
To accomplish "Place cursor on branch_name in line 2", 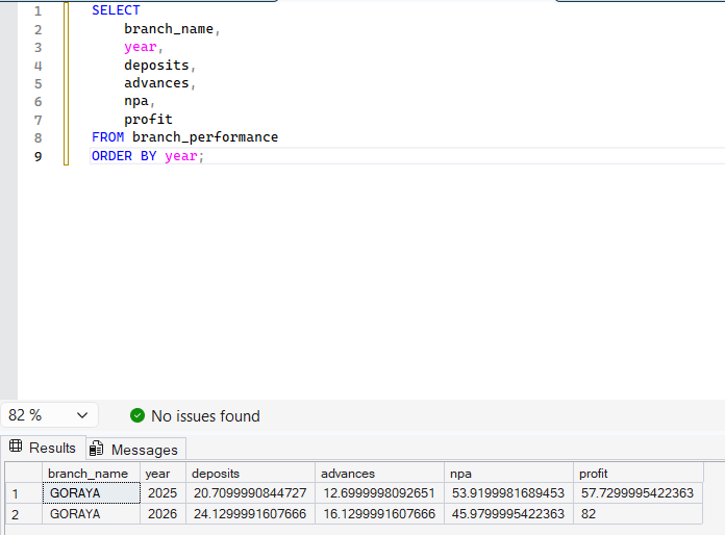I will 169,29.
